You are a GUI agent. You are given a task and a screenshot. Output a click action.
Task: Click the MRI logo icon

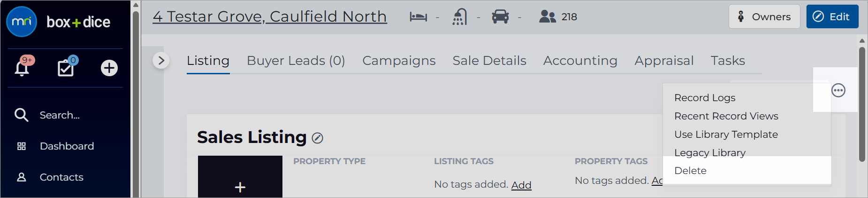click(22, 22)
